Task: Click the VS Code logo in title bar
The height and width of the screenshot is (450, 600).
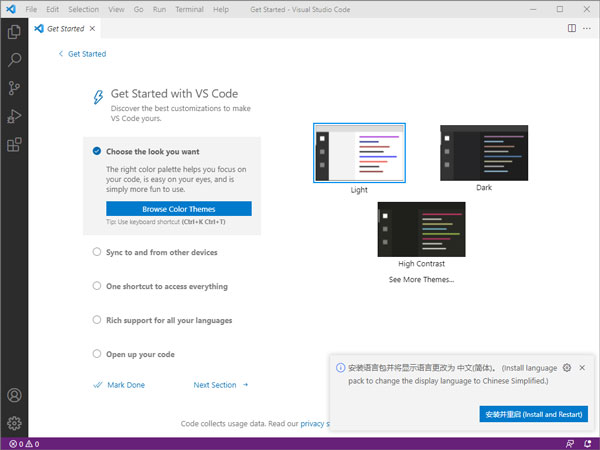Action: [11, 9]
